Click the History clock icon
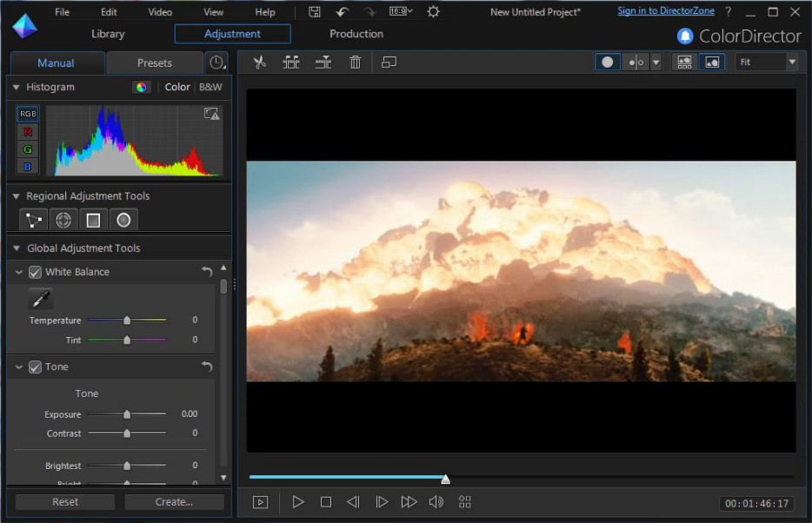 coord(217,63)
